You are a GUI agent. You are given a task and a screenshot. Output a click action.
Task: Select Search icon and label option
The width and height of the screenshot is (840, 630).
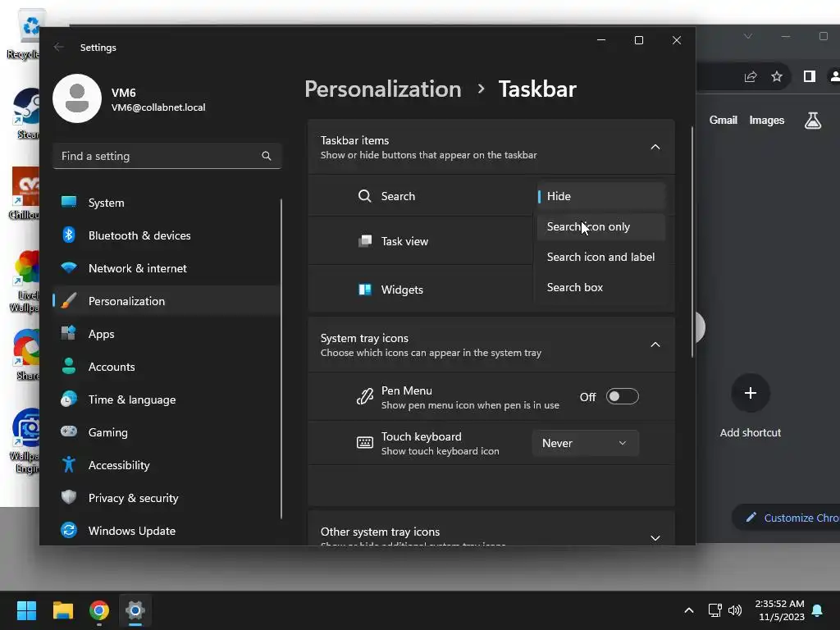click(601, 257)
